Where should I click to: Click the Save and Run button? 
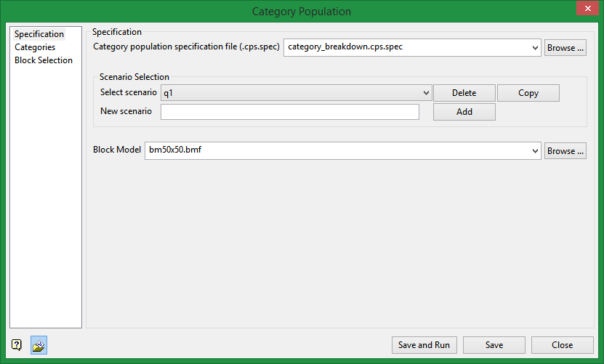424,345
